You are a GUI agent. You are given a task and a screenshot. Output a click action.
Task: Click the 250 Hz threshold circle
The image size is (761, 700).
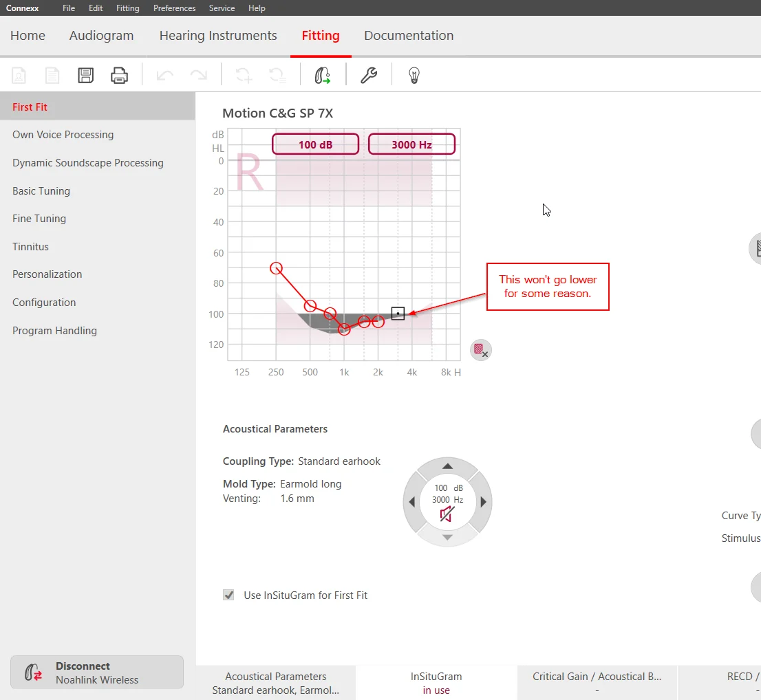[x=276, y=268]
